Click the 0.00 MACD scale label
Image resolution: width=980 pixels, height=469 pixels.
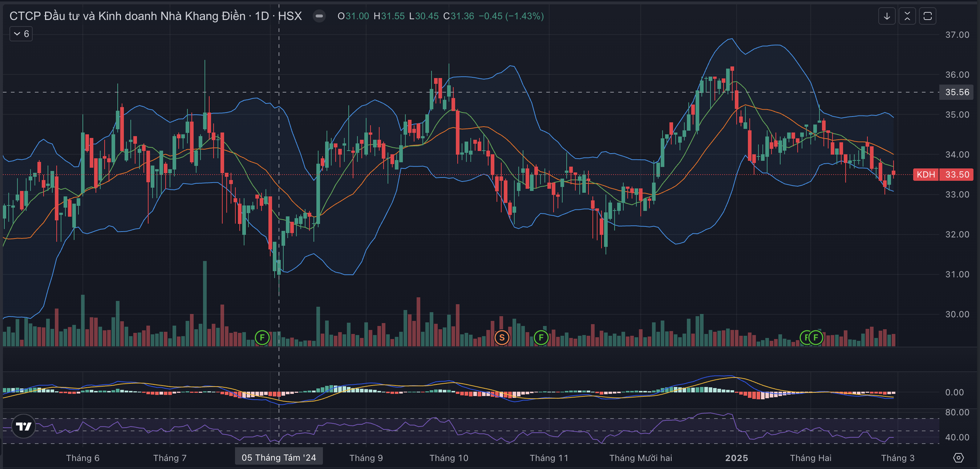click(954, 392)
